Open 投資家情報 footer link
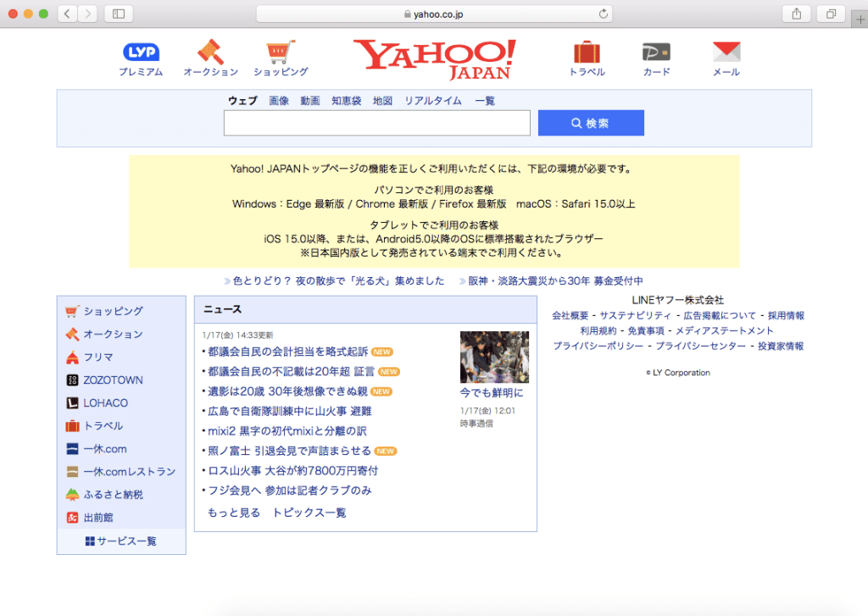Image resolution: width=868 pixels, height=616 pixels. [x=781, y=346]
